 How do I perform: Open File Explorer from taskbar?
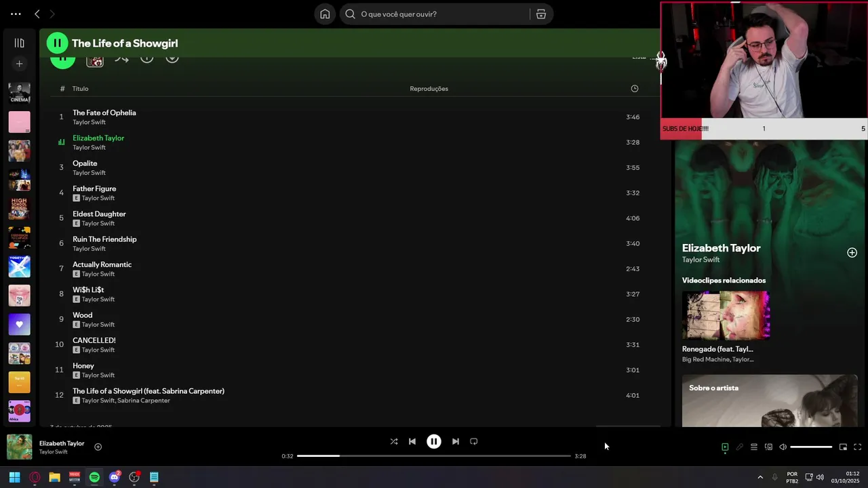tap(54, 477)
